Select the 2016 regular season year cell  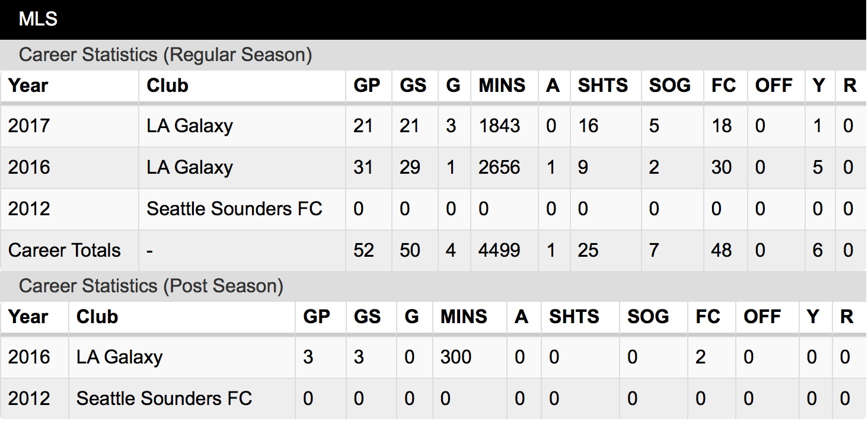click(29, 167)
